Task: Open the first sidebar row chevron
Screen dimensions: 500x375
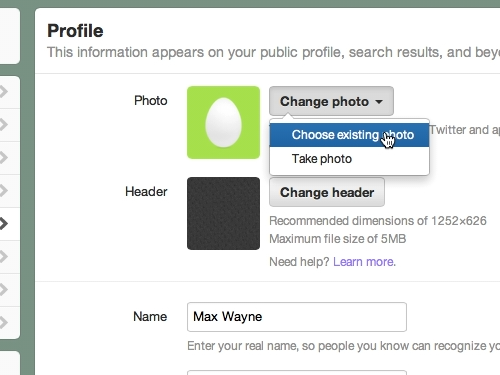Action: [x=3, y=92]
